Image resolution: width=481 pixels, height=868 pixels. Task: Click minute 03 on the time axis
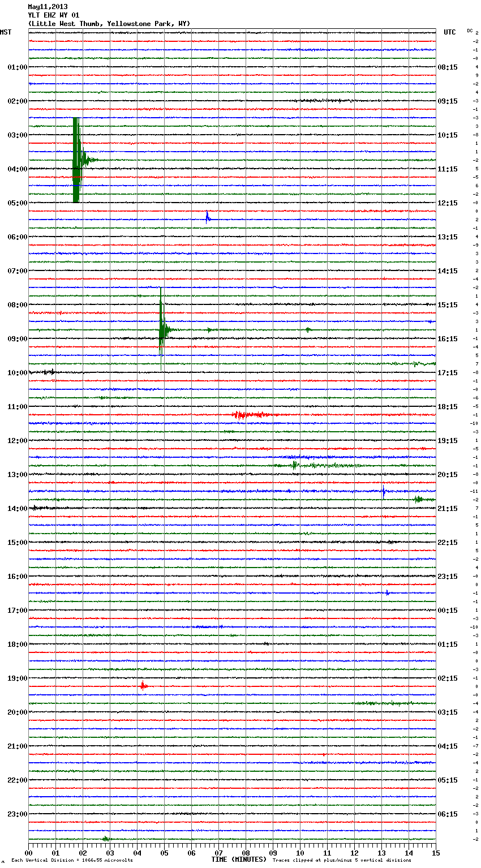tap(110, 853)
